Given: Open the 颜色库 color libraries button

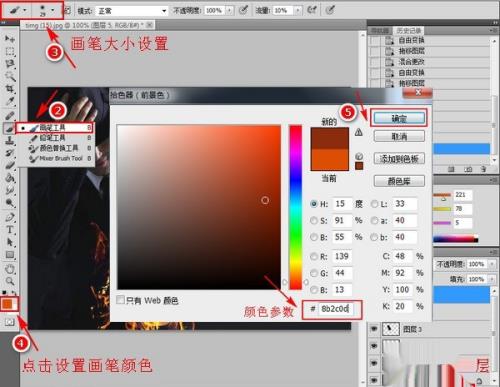Looking at the screenshot, I should click(x=399, y=181).
